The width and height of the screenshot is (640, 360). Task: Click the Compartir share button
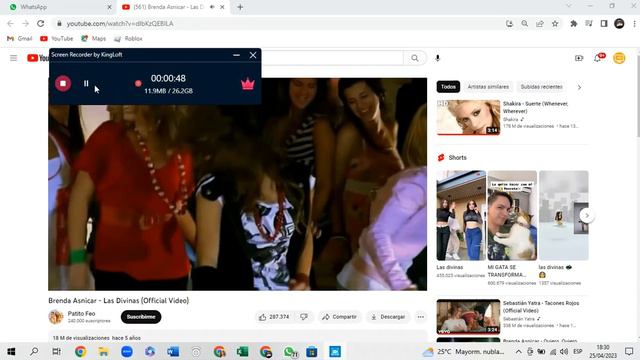[x=339, y=317]
